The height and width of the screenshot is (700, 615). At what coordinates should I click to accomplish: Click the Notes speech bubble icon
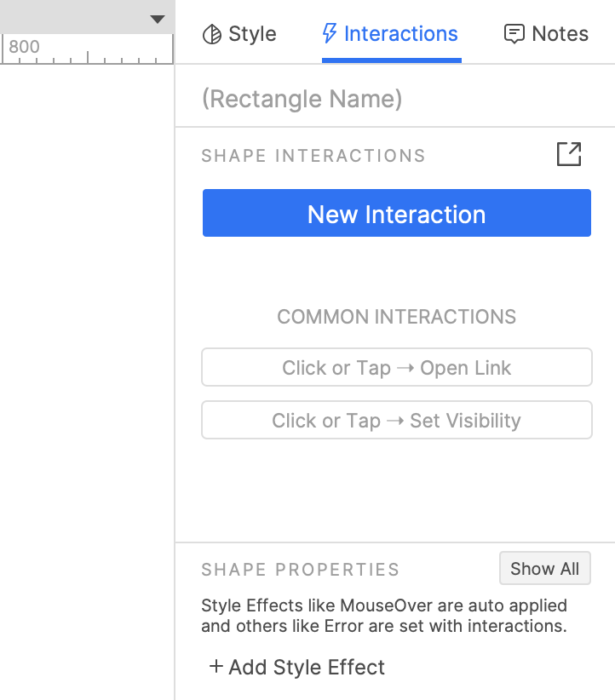point(514,34)
